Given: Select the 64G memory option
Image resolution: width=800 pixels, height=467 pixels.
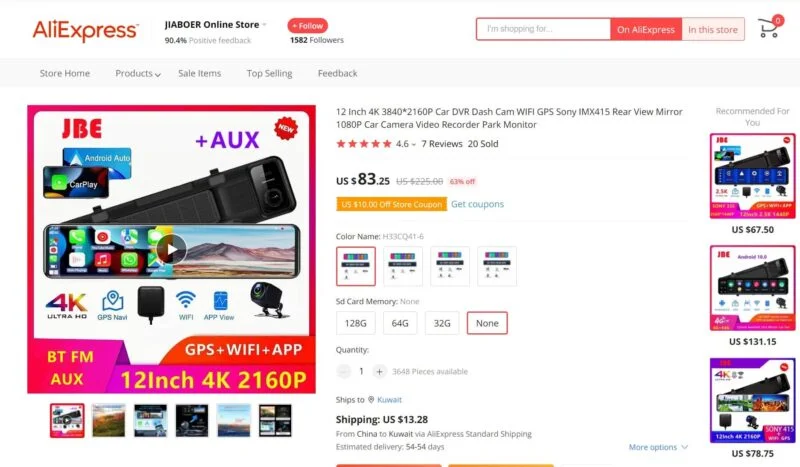Looking at the screenshot, I should 400,323.
